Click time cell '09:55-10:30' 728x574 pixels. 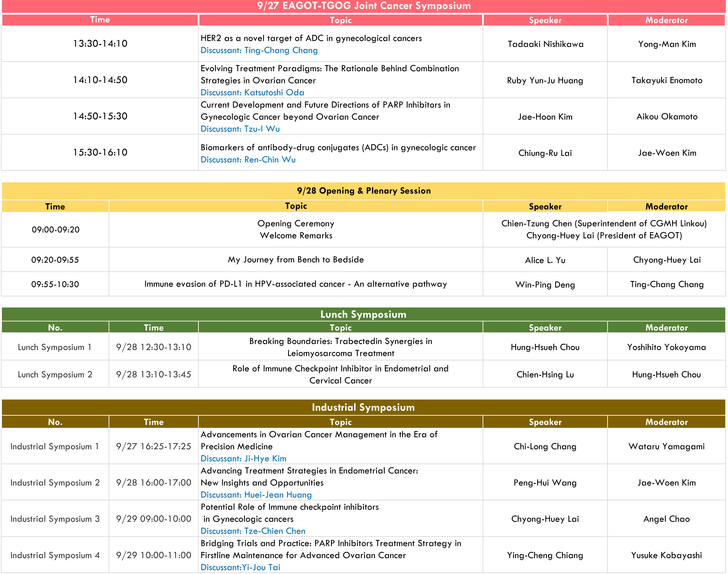(55, 285)
